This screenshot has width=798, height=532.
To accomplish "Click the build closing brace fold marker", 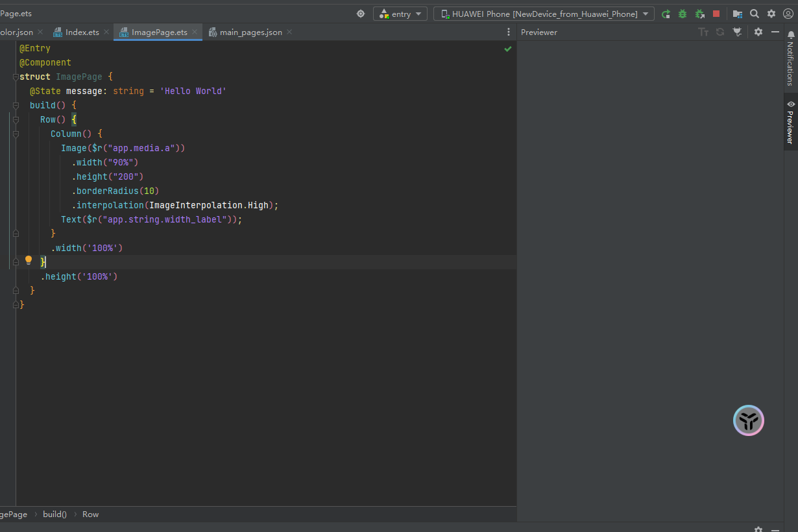I will pos(16,291).
